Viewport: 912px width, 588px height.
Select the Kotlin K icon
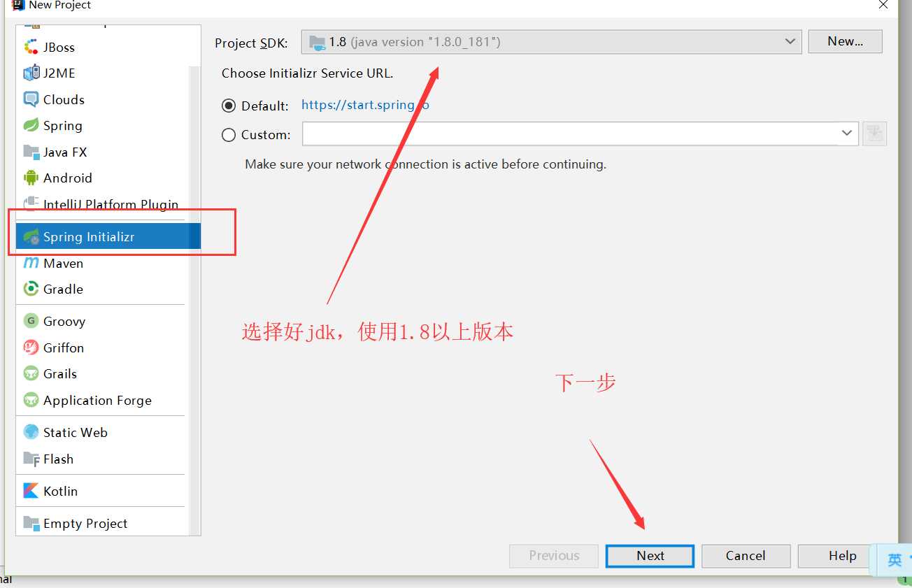pyautogui.click(x=31, y=491)
